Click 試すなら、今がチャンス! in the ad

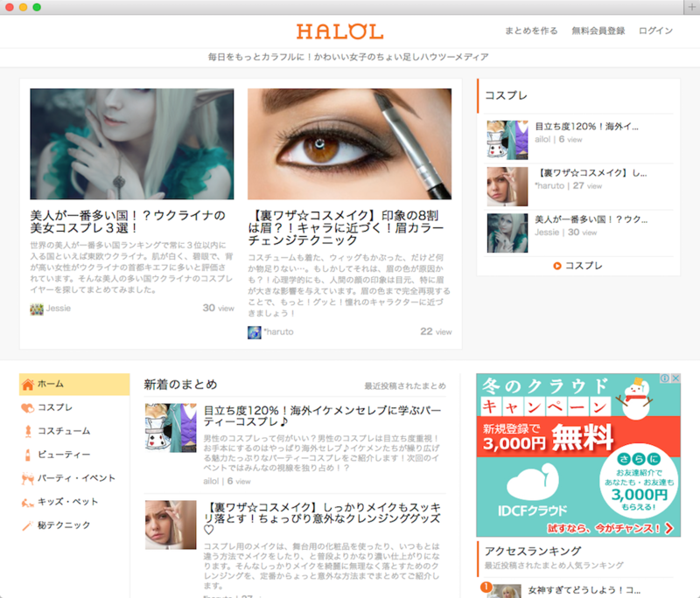point(610,528)
